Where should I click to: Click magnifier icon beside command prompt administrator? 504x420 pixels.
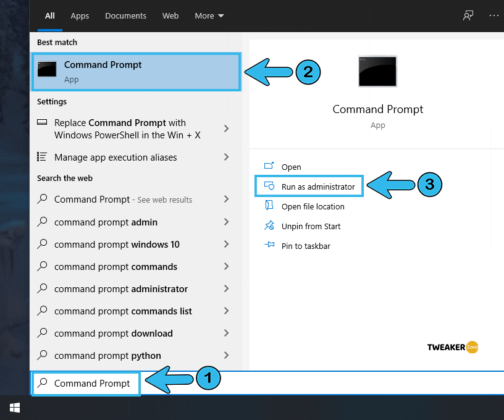(x=42, y=288)
